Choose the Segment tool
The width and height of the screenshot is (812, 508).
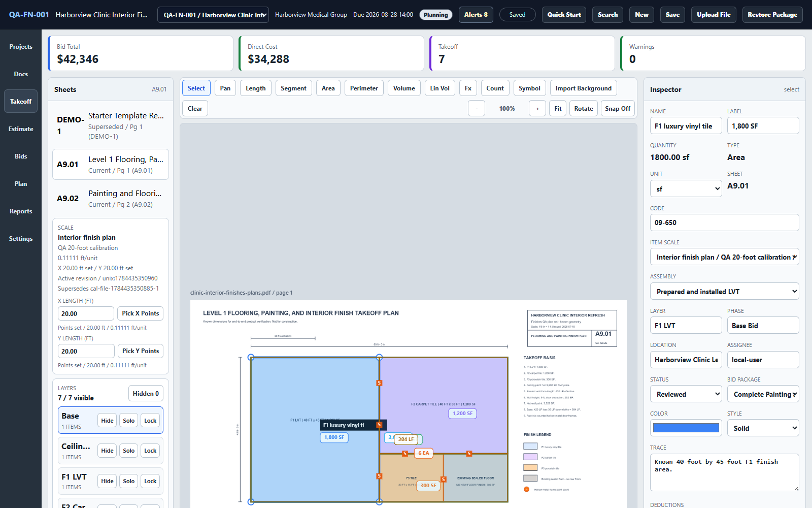(293, 88)
